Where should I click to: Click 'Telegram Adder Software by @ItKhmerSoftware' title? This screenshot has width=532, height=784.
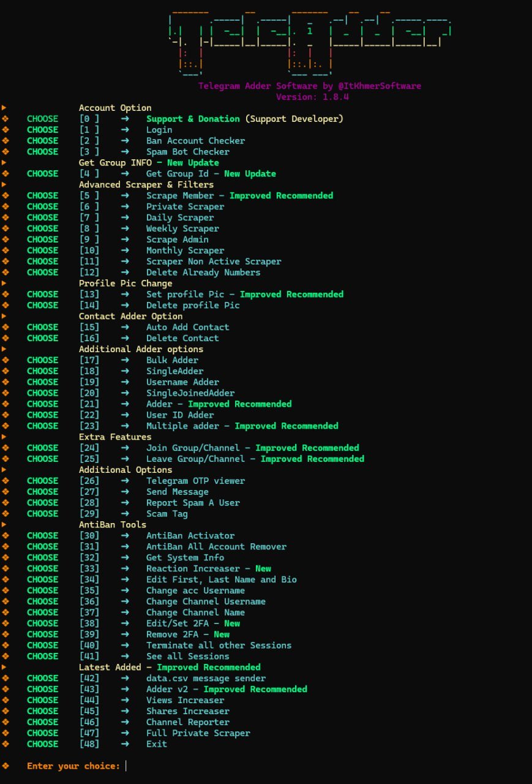tap(310, 86)
